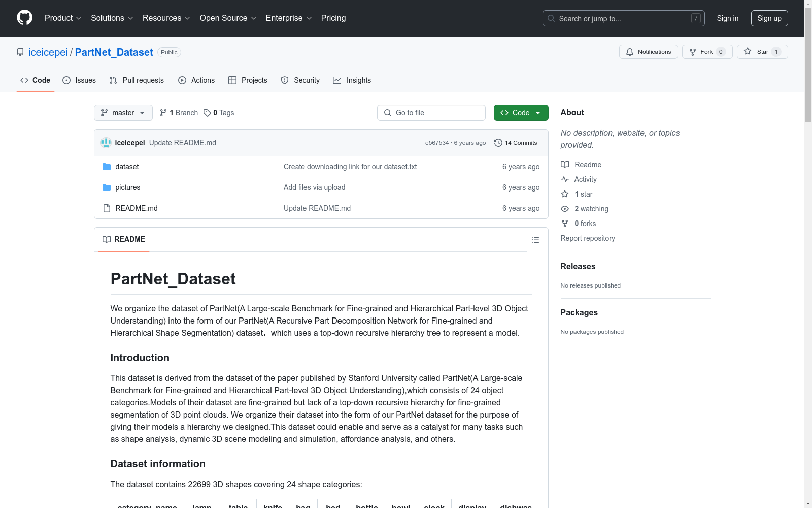
Task: Open the README outline list icon
Action: coord(535,240)
